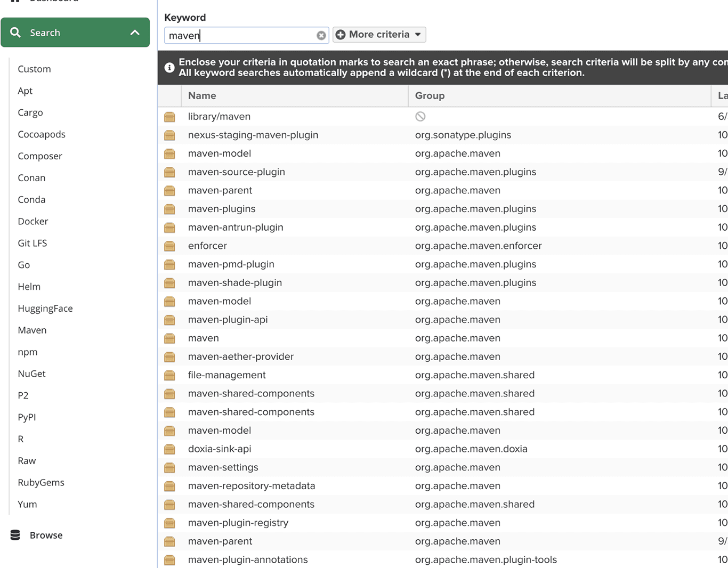Viewport: 728px width, 568px height.
Task: Click package icon for doxia-sink-api
Action: coord(169,449)
